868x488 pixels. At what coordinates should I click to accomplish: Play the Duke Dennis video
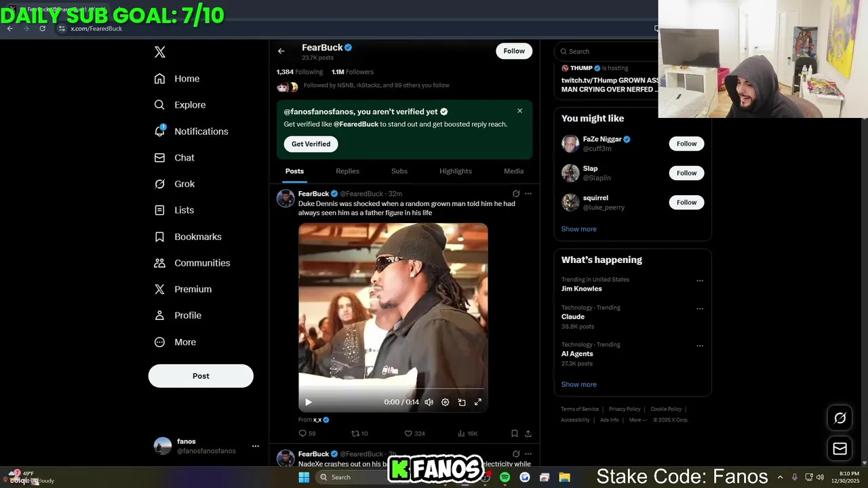click(x=309, y=402)
